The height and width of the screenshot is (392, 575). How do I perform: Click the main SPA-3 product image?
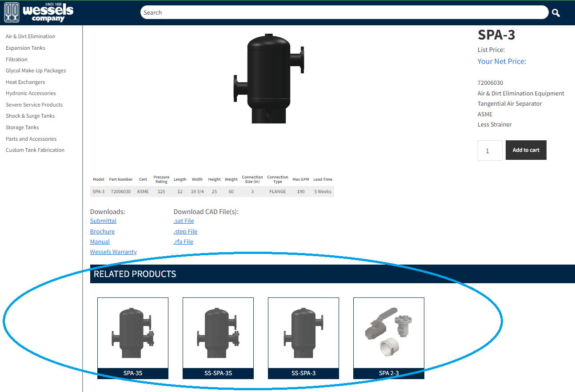click(270, 79)
